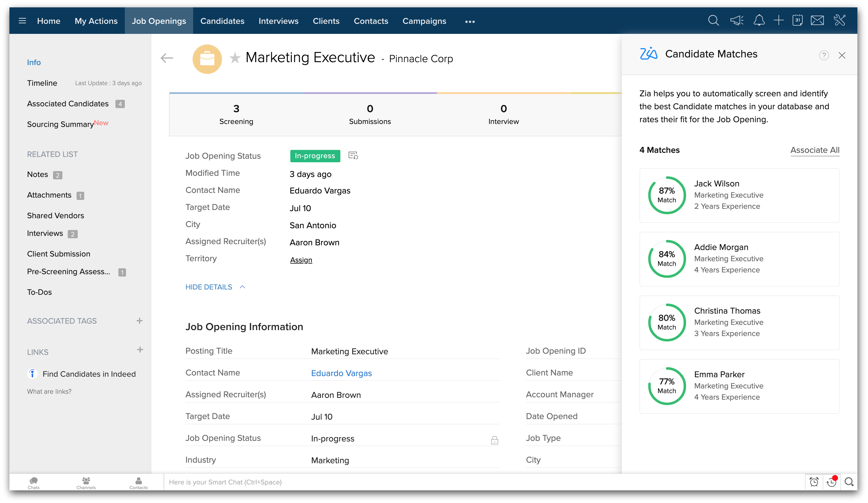The image size is (868, 503).
Task: Add a new associated tag
Action: pyautogui.click(x=140, y=321)
